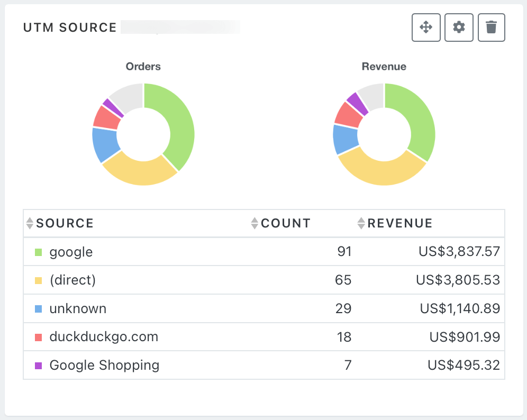This screenshot has height=420, width=527.
Task: Click the Google Shopping row label
Action: pos(104,366)
